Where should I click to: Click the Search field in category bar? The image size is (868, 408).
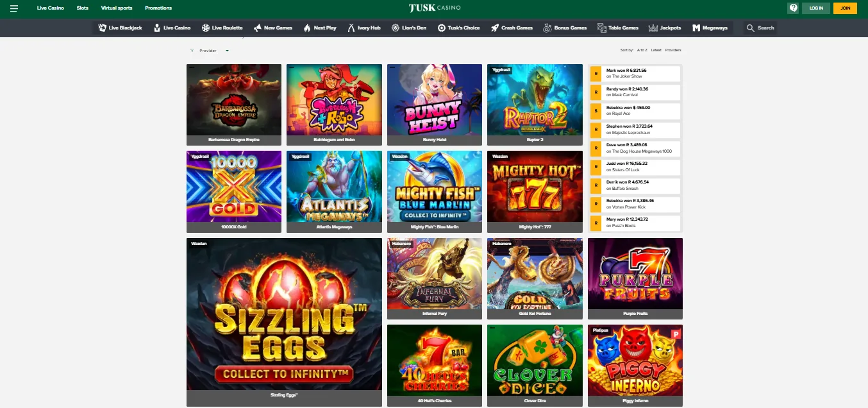click(760, 28)
